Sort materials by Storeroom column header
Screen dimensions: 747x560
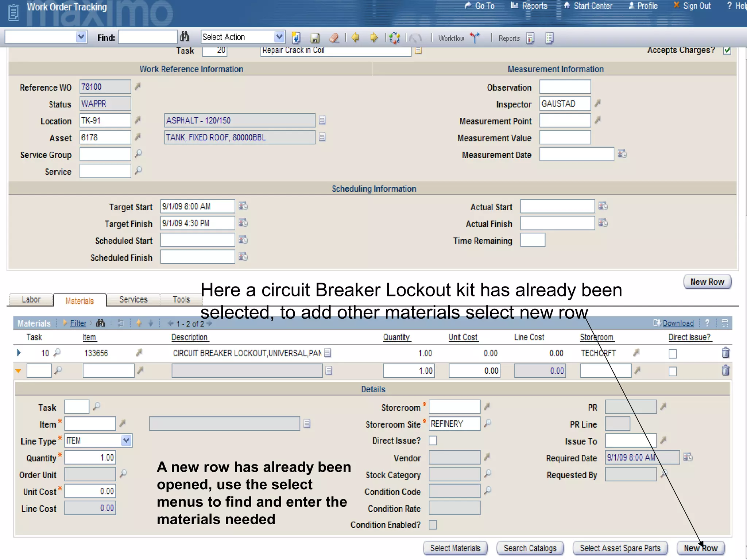click(x=597, y=337)
